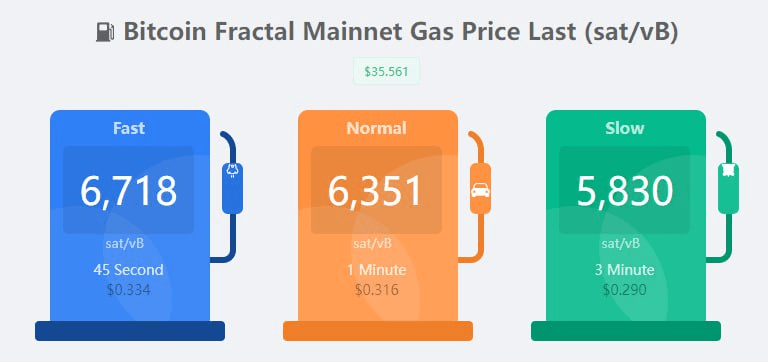Click the $0.316 normal cost
This screenshot has width=768, height=362.
point(377,290)
